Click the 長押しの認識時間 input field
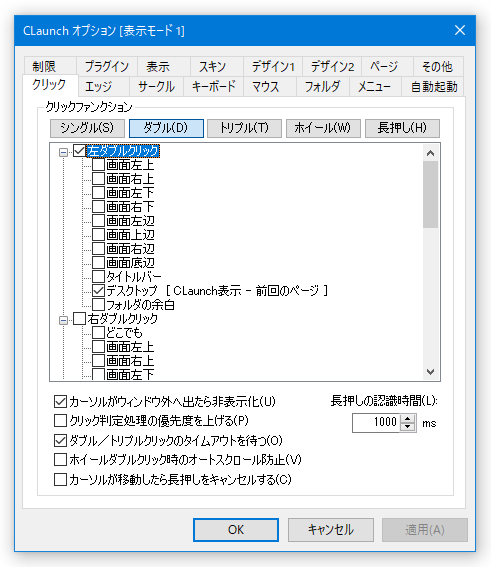The width and height of the screenshot is (491, 567). 376,422
